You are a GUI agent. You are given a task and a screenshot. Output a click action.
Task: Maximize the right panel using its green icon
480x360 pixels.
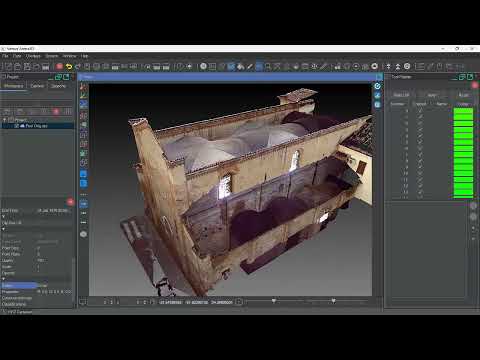coord(470,77)
